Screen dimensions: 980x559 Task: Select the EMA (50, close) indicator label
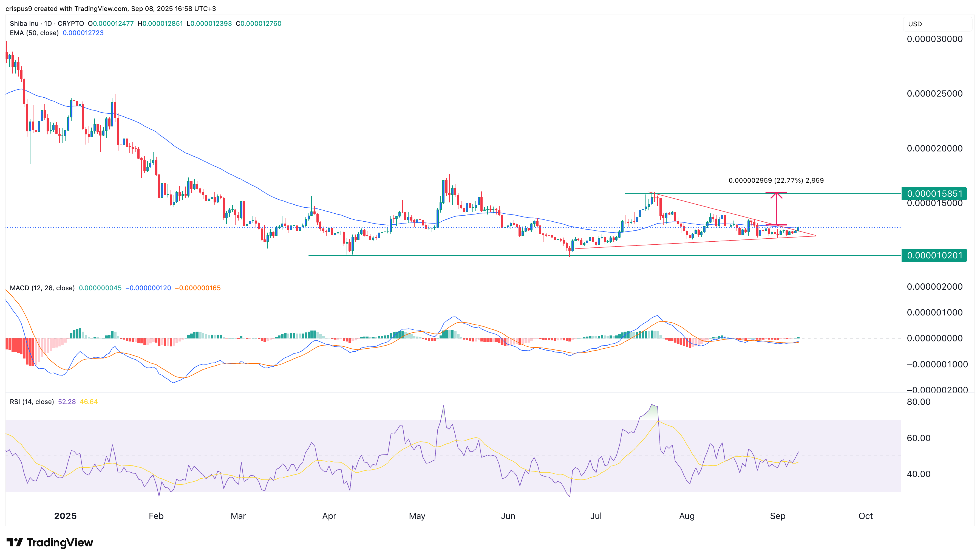coord(34,33)
